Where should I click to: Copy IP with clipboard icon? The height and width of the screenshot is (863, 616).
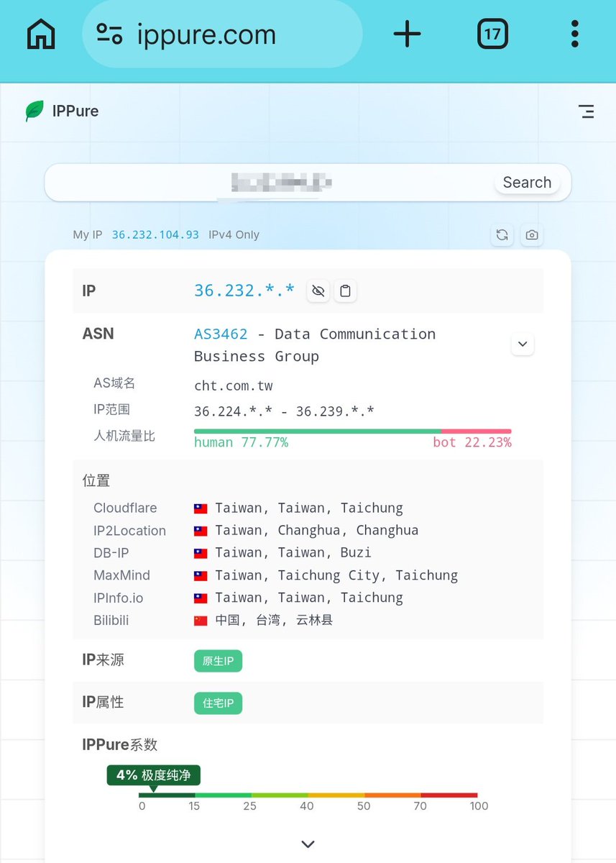[x=346, y=291]
